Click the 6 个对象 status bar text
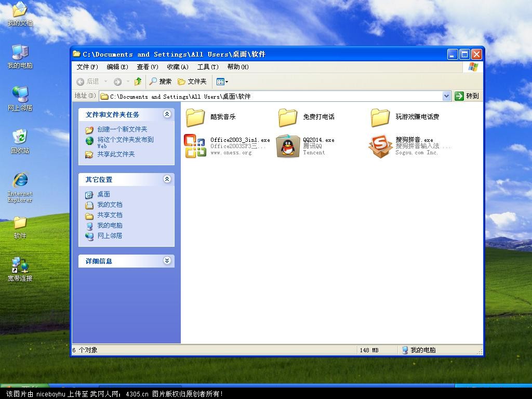 [85, 350]
